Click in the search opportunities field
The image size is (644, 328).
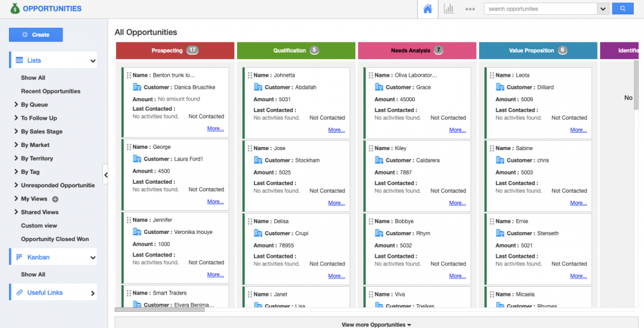(541, 9)
